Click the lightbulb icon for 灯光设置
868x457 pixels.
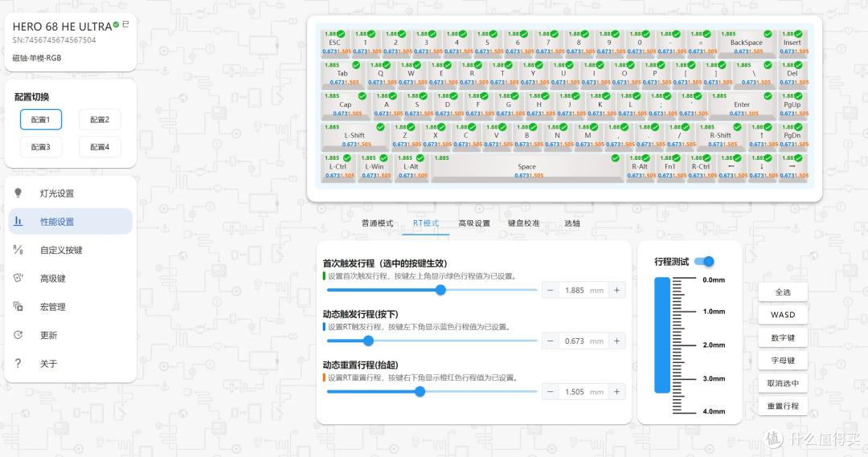click(18, 193)
